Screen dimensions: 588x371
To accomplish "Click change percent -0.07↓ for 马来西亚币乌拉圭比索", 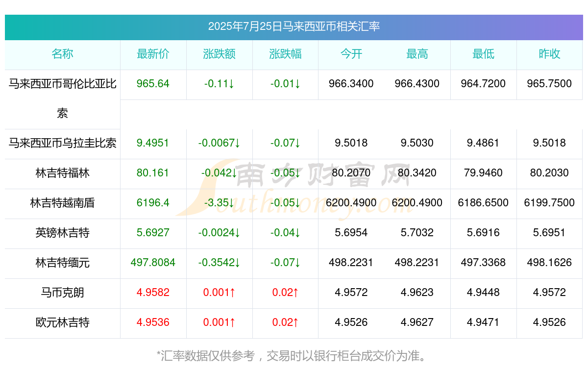I will coord(285,143).
